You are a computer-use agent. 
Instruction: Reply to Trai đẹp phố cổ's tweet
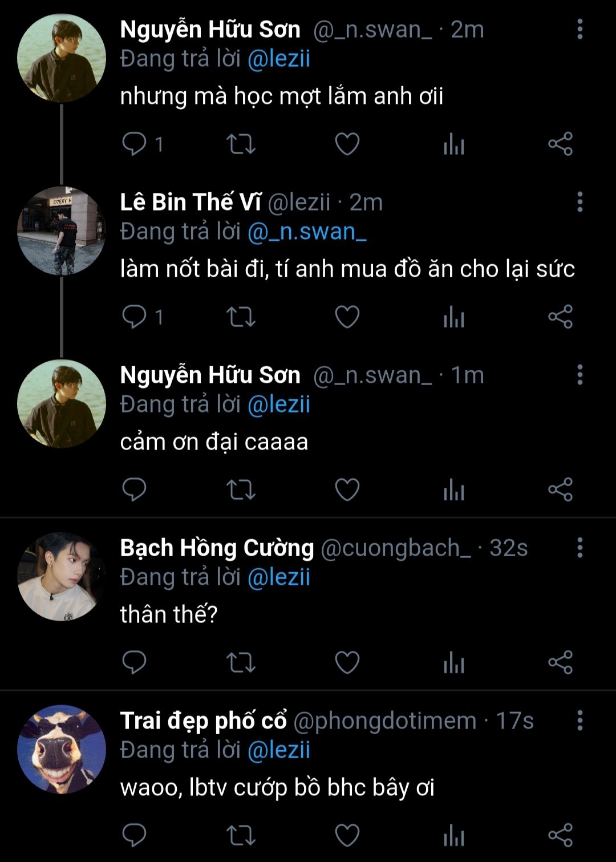tap(135, 836)
